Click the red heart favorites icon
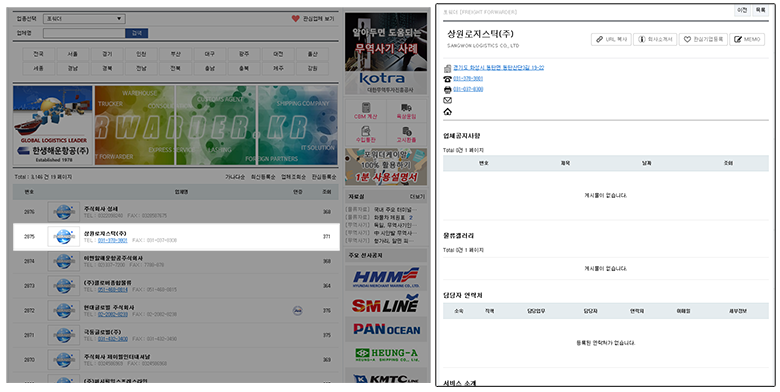The image size is (780, 392). [295, 18]
